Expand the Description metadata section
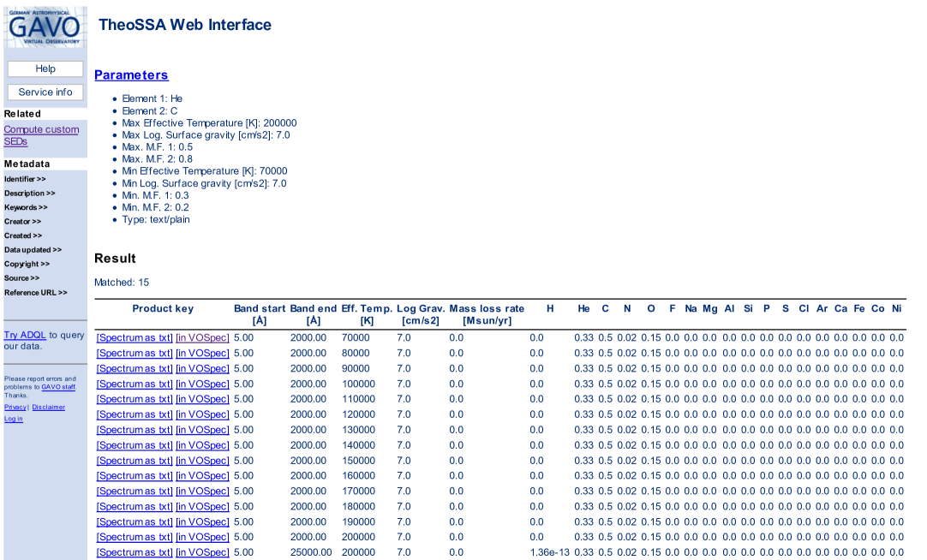The width and height of the screenshot is (927, 560). coord(29,194)
